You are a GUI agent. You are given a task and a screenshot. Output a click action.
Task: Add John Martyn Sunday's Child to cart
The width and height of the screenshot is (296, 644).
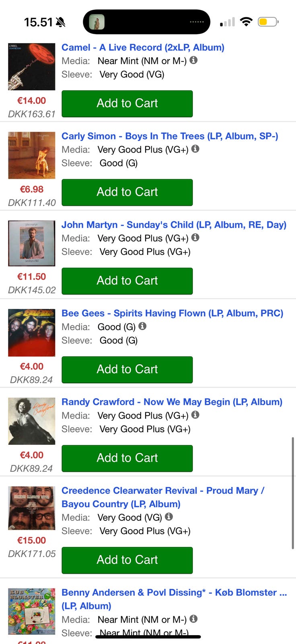(x=127, y=281)
